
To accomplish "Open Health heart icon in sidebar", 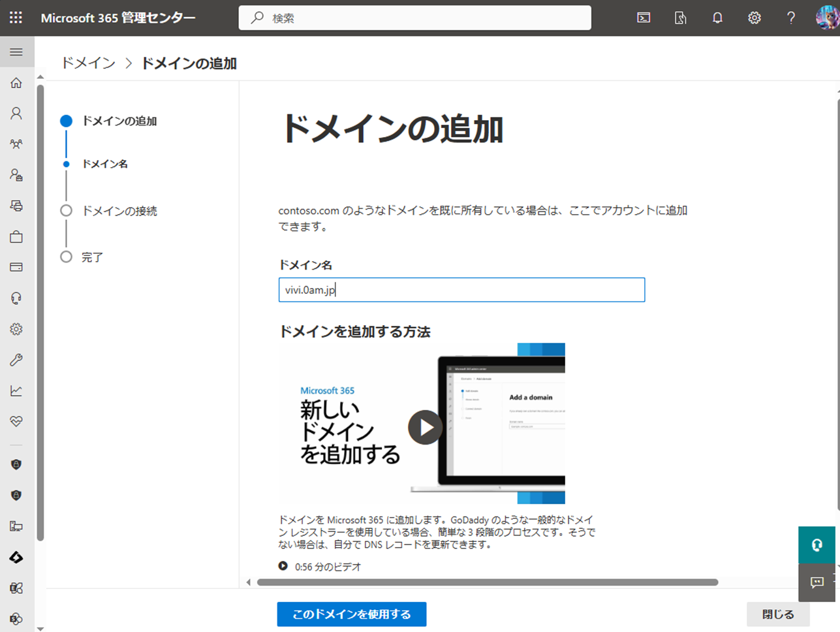I will (x=16, y=422).
